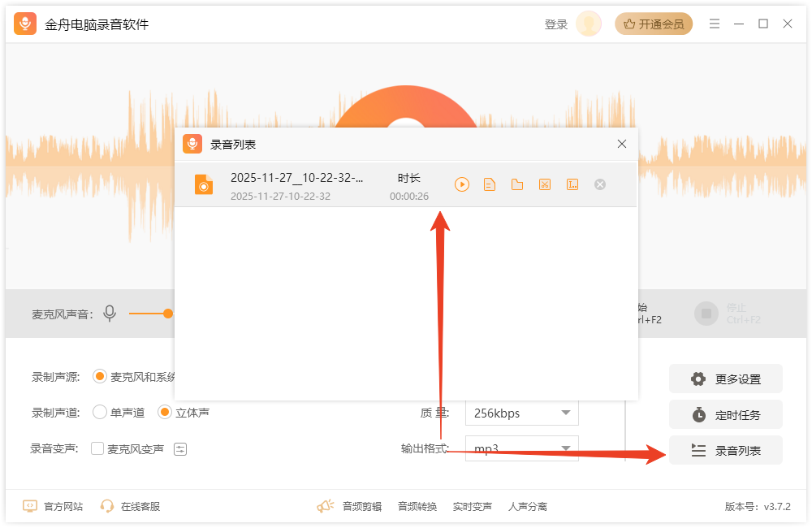This screenshot has width=812, height=528.
Task: Adjust the microphone volume slider handle
Action: [x=168, y=314]
